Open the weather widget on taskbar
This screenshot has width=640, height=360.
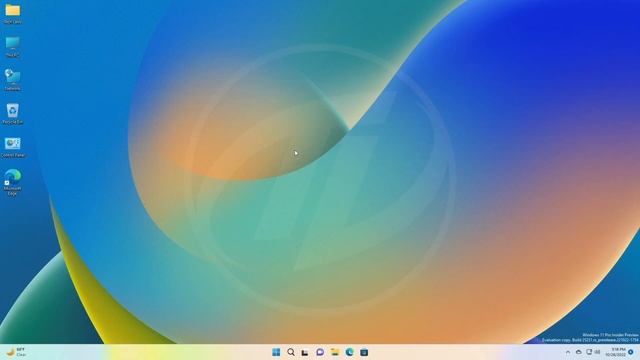pyautogui.click(x=16, y=352)
